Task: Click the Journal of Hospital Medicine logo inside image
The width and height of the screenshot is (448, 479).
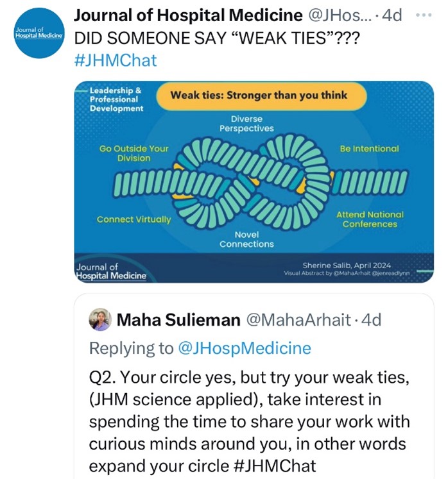Action: (x=110, y=271)
